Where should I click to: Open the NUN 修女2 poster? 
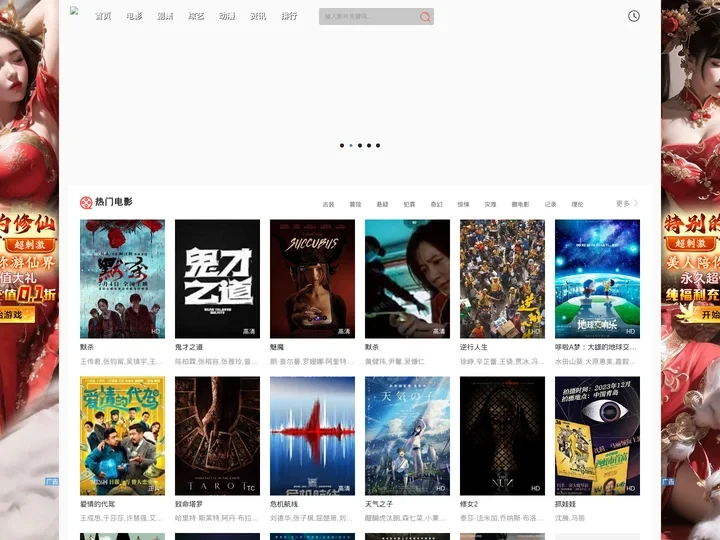coord(502,436)
